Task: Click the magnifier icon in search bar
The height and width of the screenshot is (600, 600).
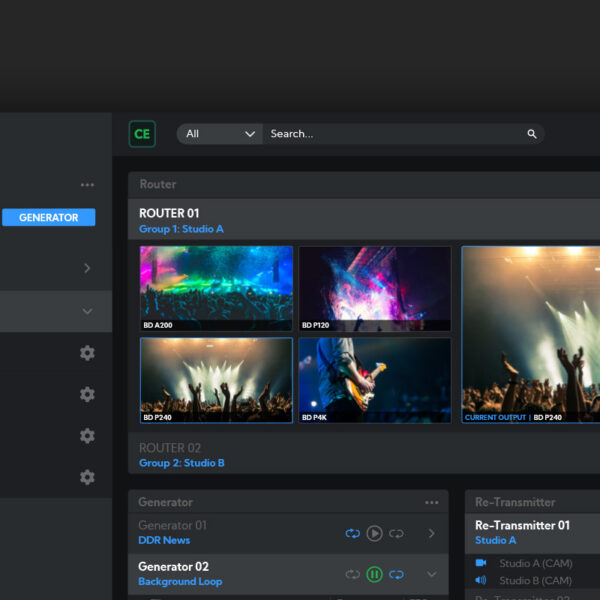Action: [532, 134]
